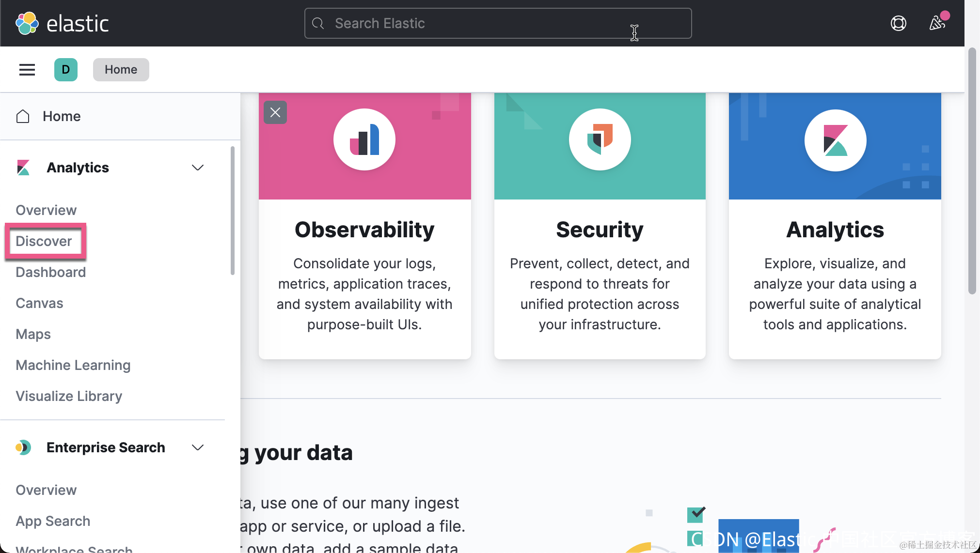Click the green D space avatar

66,70
